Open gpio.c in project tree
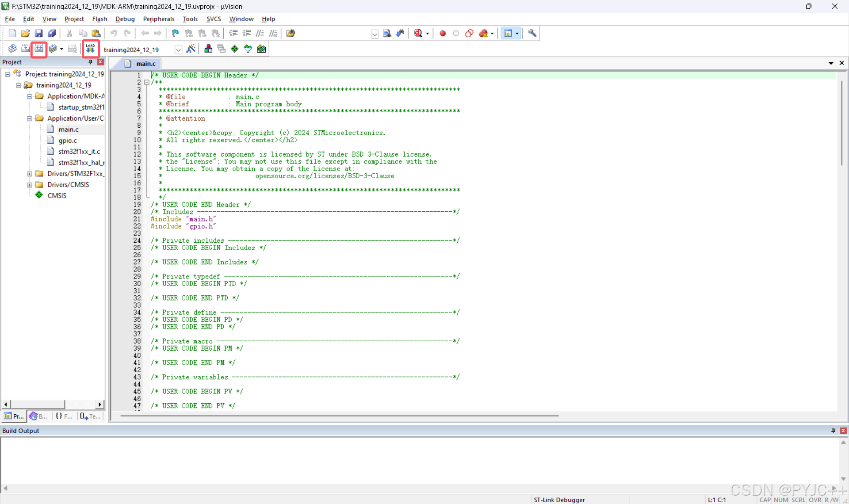The image size is (849, 504). pos(67,141)
